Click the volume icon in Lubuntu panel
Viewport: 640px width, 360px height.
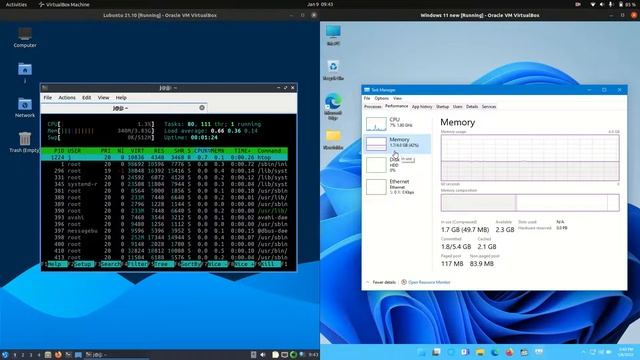(x=263, y=355)
